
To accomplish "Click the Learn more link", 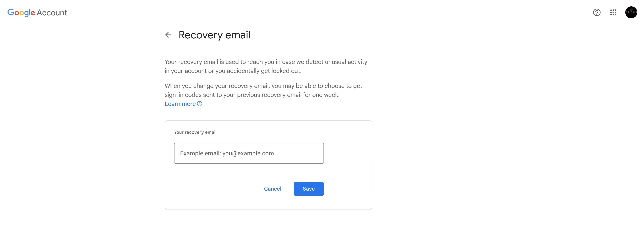I will (180, 104).
